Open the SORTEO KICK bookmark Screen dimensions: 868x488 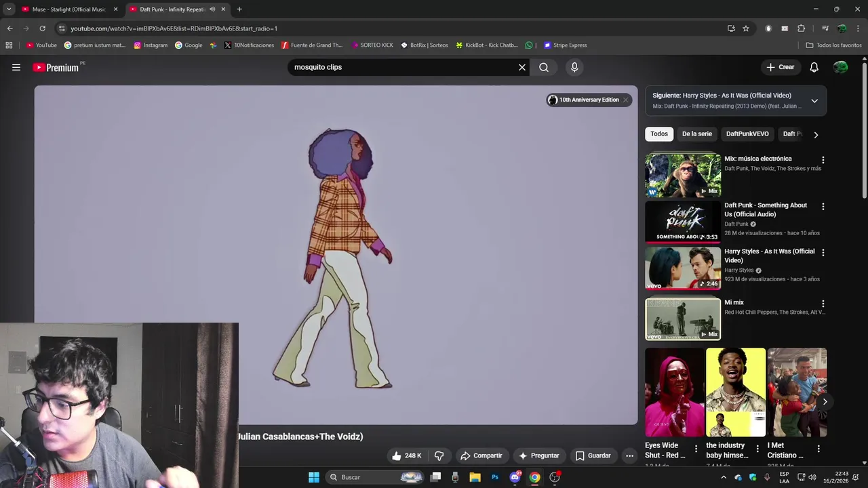[x=372, y=45]
